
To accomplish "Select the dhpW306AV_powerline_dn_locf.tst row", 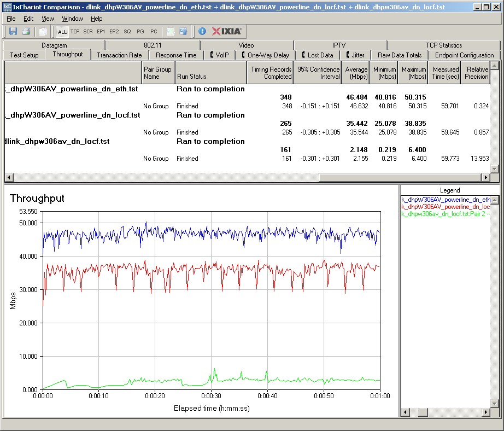I will point(248,115).
